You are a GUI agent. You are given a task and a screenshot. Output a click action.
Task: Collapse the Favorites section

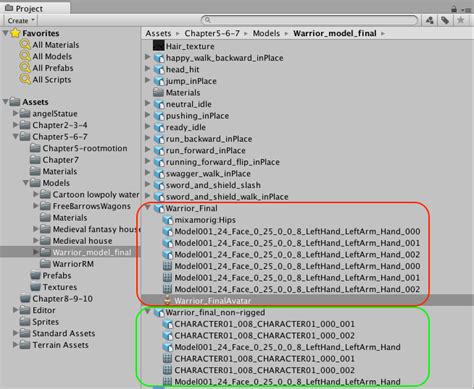[x=5, y=33]
